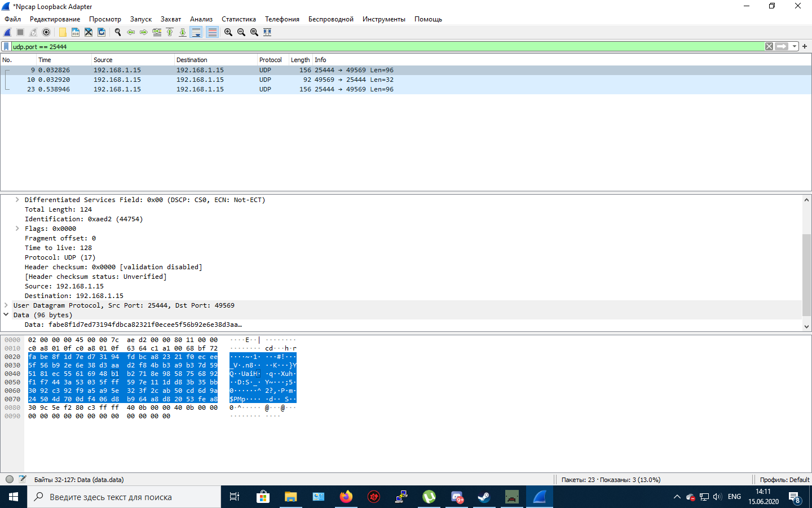
Task: Collapse the Data (96 bytes) section
Action: [6, 315]
